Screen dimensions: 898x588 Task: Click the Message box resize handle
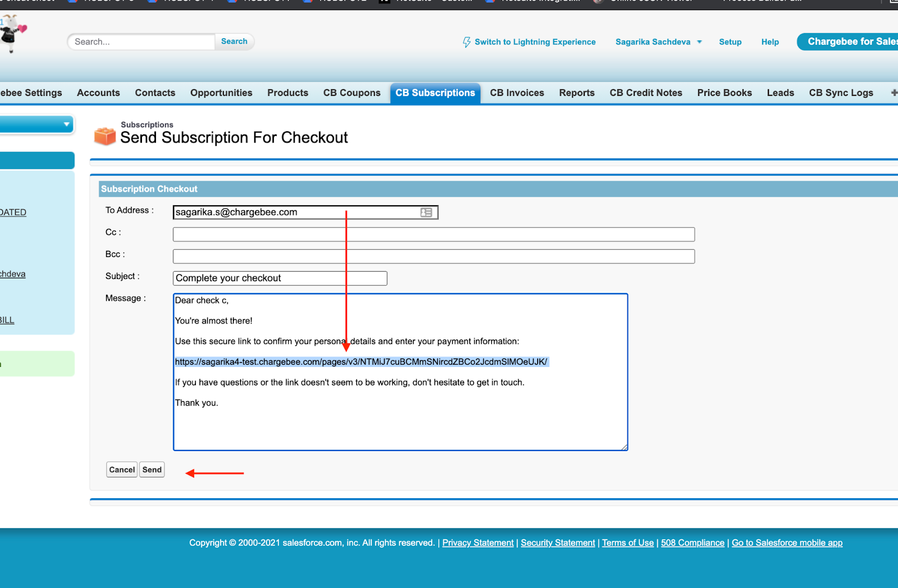pyautogui.click(x=624, y=447)
